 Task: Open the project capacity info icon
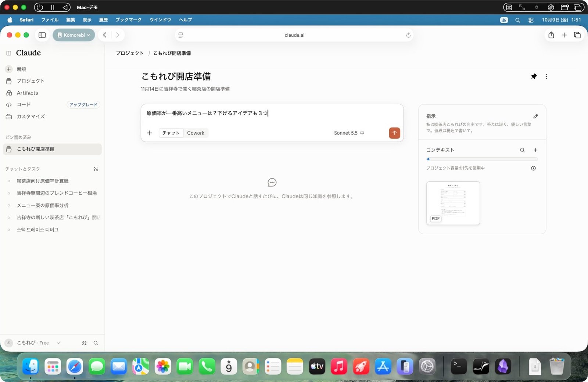[x=533, y=168]
